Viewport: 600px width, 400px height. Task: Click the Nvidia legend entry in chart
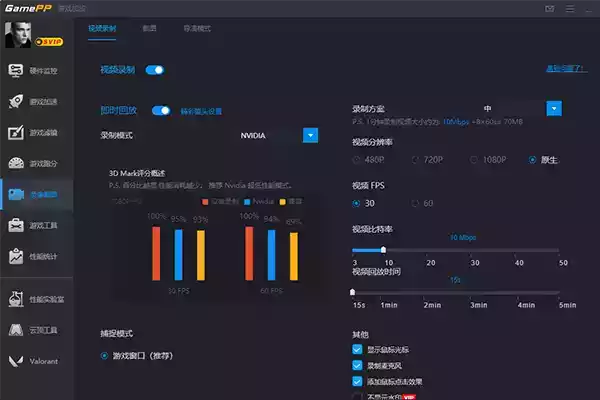tap(259, 201)
